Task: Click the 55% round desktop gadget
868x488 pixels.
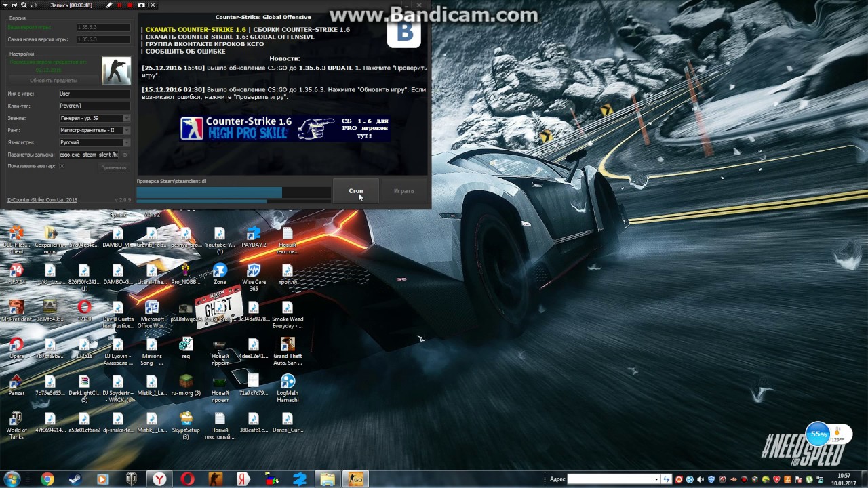Action: (x=818, y=434)
